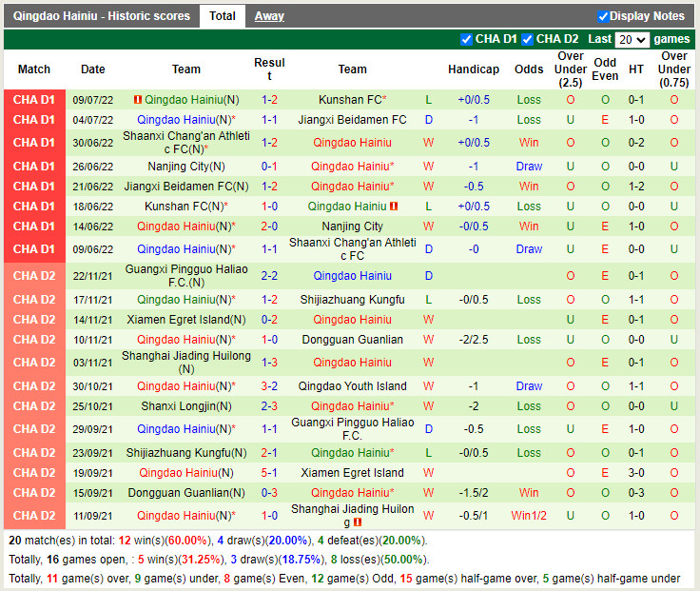Viewport: 700px width, 591px height.
Task: Click red card icon in 18/06/22 row
Action: click(393, 207)
